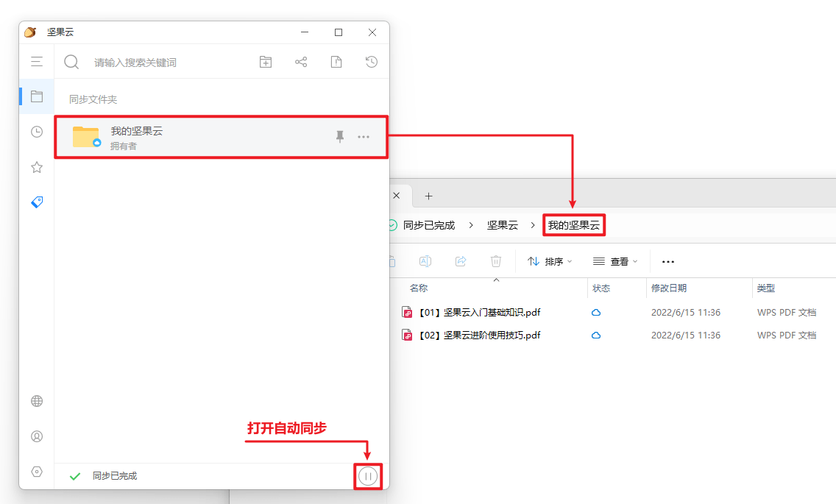836x504 pixels.
Task: Navigate to 坚果云 in the breadcrumb
Action: [502, 225]
